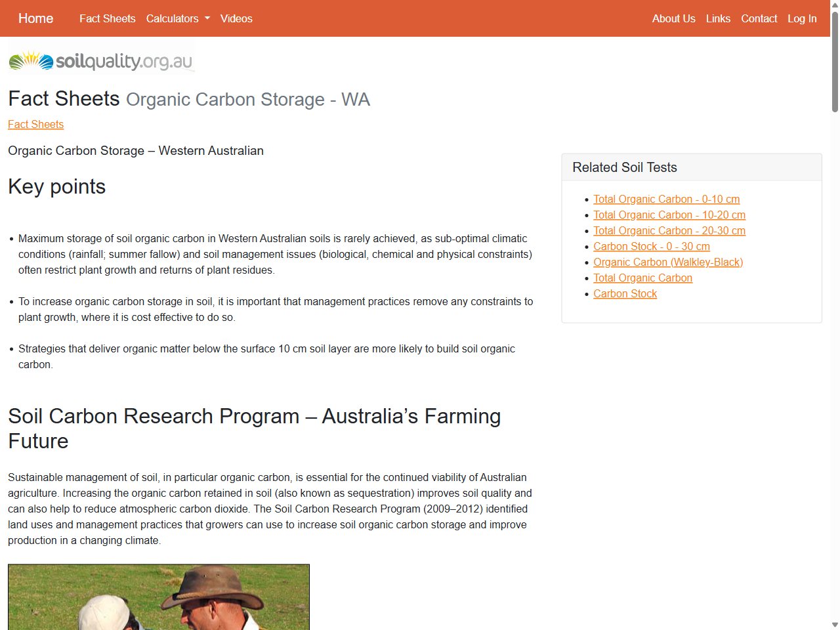Select Home in the navigation bar

point(35,18)
